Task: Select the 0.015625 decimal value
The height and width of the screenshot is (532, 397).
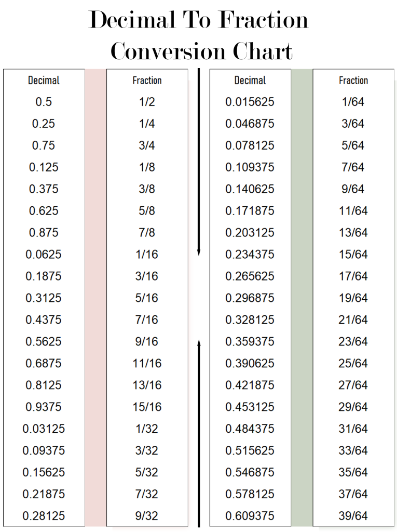Action: (x=250, y=102)
